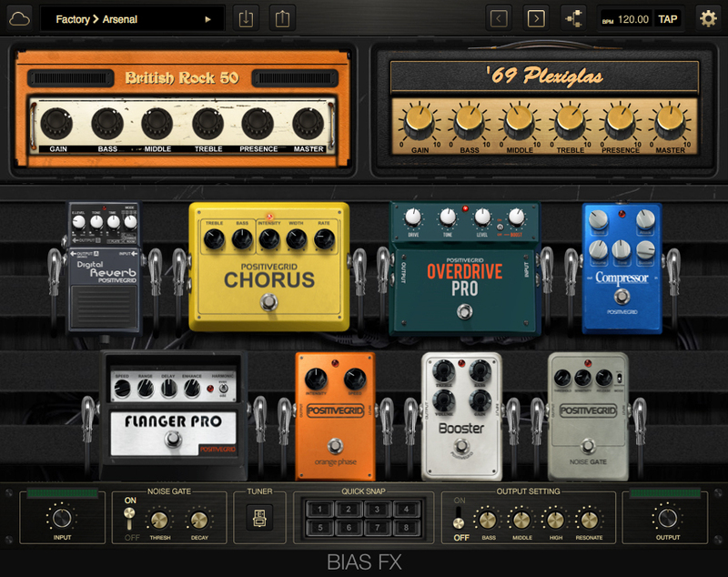Screen dimensions: 728x577
Task: Toggle the orange phase pedal footswitch
Action: (335, 446)
